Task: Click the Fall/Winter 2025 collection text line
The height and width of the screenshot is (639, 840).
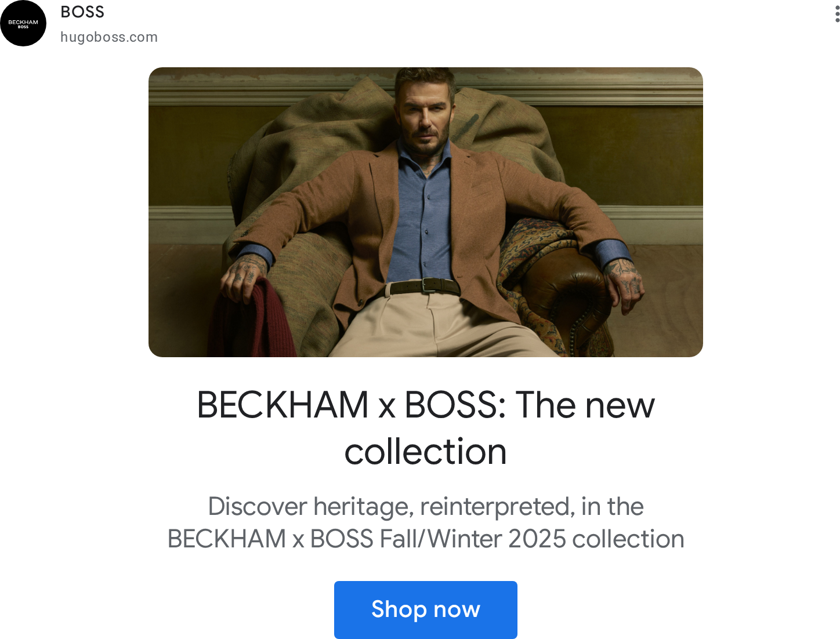Action: click(x=425, y=539)
